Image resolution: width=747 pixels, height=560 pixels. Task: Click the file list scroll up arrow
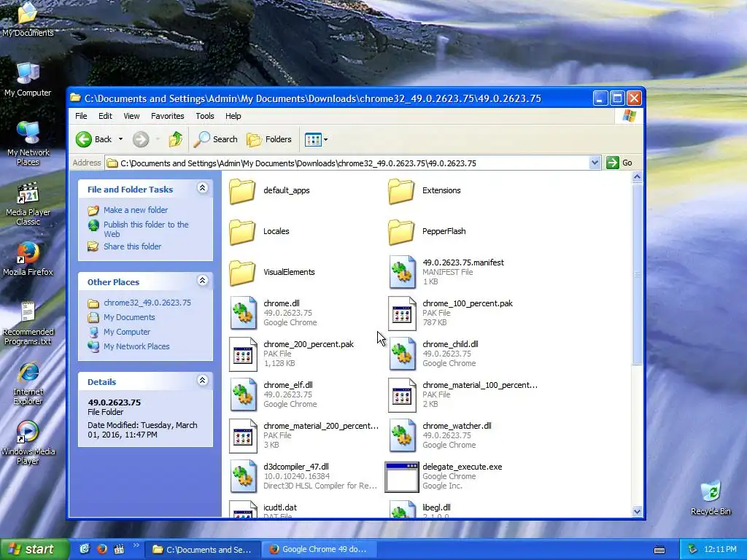[637, 176]
